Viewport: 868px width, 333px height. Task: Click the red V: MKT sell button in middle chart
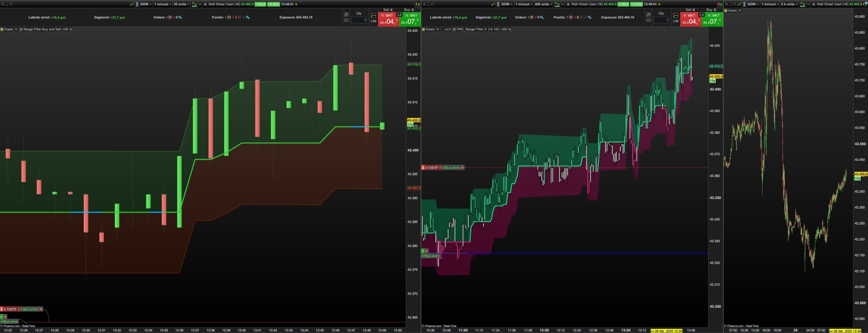(x=690, y=20)
